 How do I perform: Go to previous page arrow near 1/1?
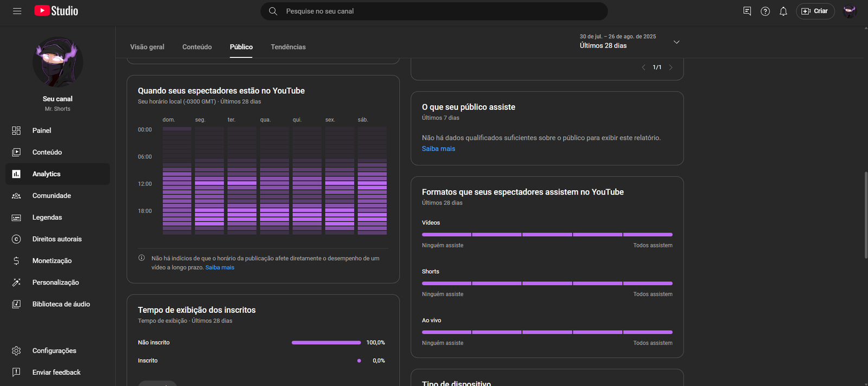pos(643,67)
